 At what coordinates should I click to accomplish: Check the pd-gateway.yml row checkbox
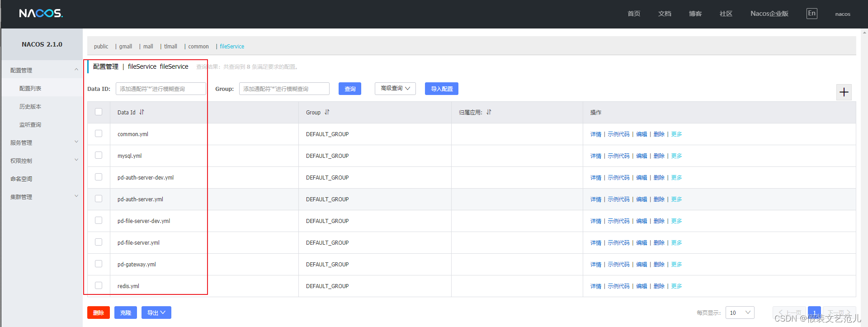click(99, 264)
